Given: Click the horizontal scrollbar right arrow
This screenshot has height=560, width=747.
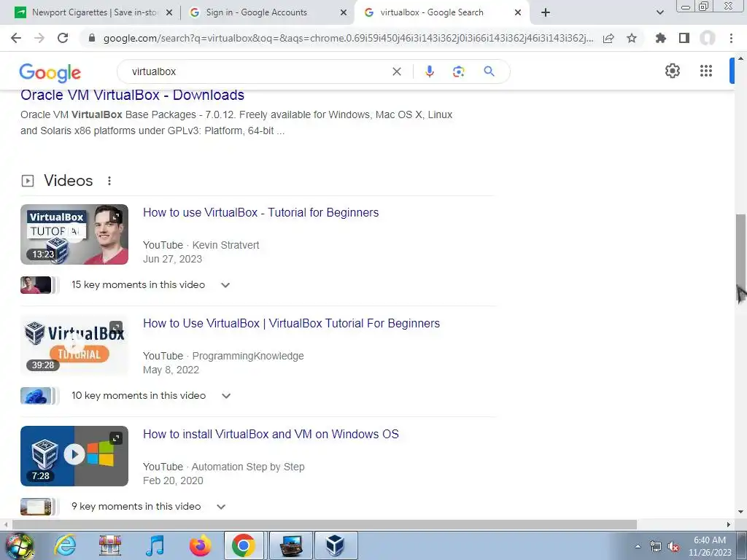Looking at the screenshot, I should tap(729, 524).
